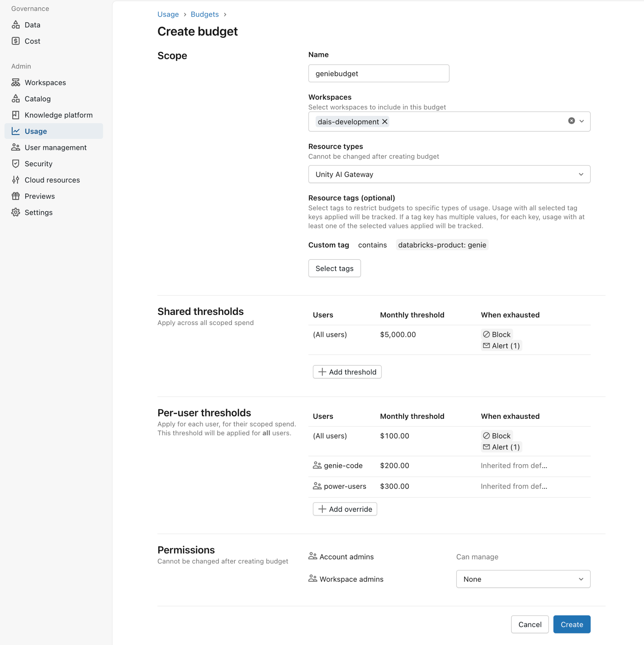This screenshot has width=644, height=645.
Task: Click the Select tags button
Action: [x=334, y=268]
